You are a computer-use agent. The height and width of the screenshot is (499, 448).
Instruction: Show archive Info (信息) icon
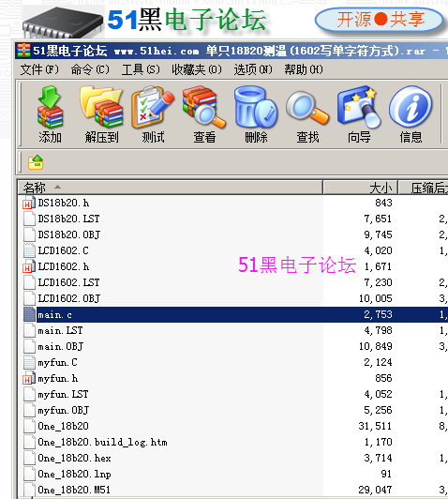(411, 107)
